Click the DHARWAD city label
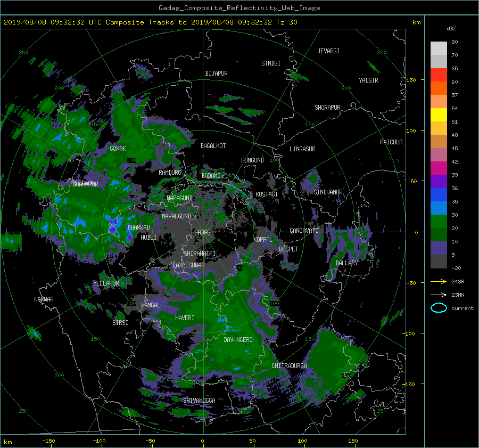Viewport: 479px width, 448px height. [138, 227]
